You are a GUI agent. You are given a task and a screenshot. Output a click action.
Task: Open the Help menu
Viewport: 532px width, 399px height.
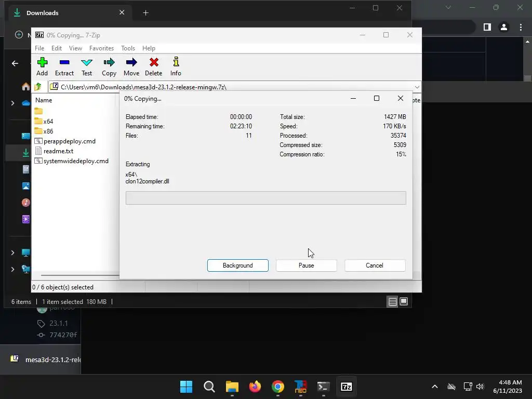point(149,48)
